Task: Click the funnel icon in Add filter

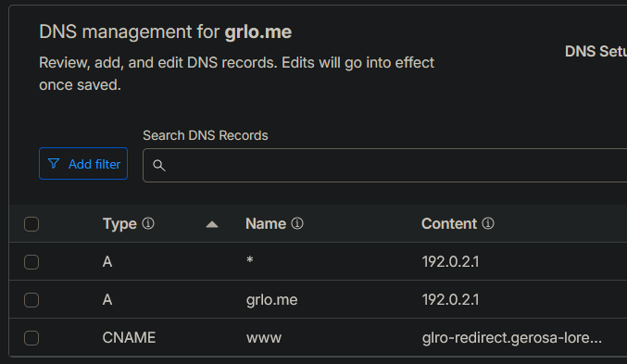Action: [x=54, y=164]
